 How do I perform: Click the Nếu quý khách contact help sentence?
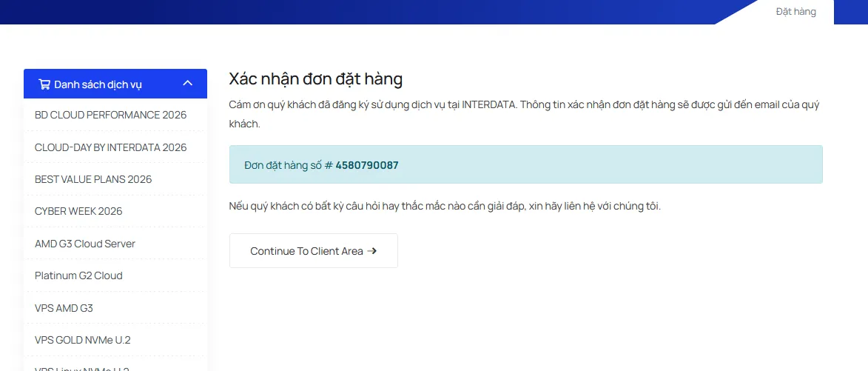pos(445,207)
